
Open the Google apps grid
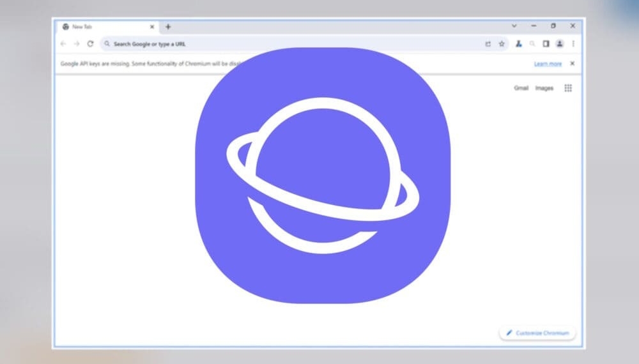(568, 88)
